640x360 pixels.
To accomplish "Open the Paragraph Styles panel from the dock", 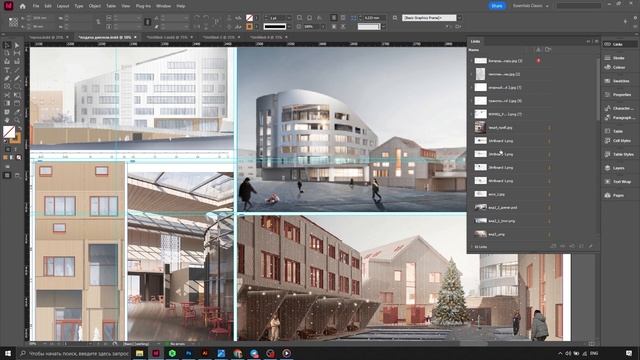I will point(619,118).
